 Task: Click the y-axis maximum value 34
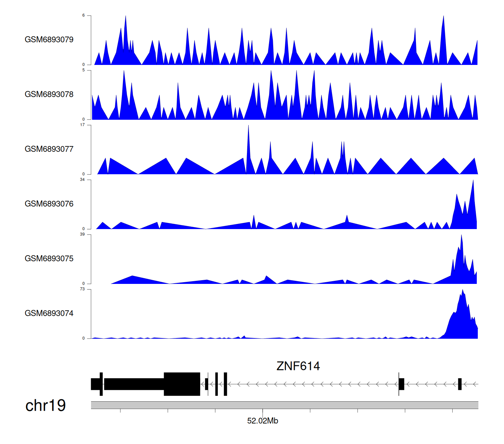(82, 180)
